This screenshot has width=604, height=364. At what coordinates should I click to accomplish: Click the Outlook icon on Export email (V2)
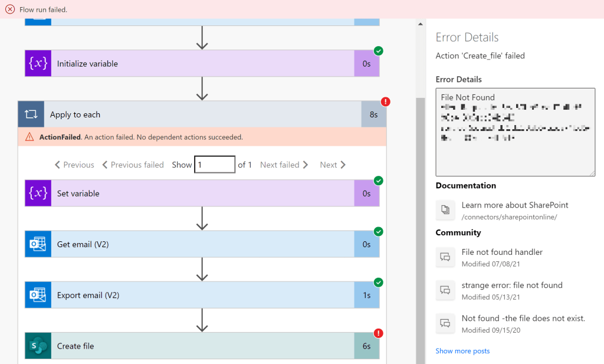tap(38, 295)
